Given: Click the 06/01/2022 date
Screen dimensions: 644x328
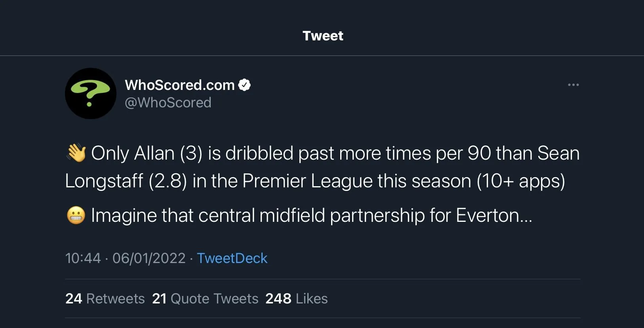Looking at the screenshot, I should tap(149, 258).
